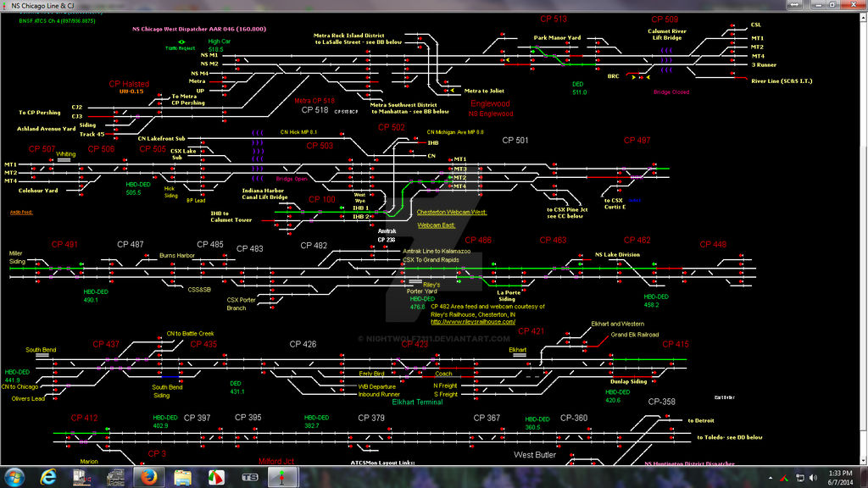Screen dimensions: 868x488
Task: Click the CP-358 label
Action: [x=661, y=402]
